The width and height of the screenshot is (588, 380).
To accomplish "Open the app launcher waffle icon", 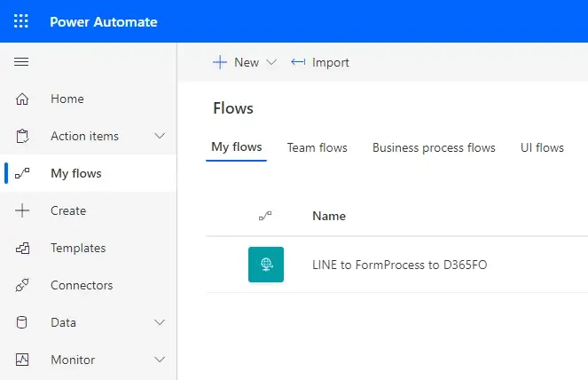I will 21,21.
